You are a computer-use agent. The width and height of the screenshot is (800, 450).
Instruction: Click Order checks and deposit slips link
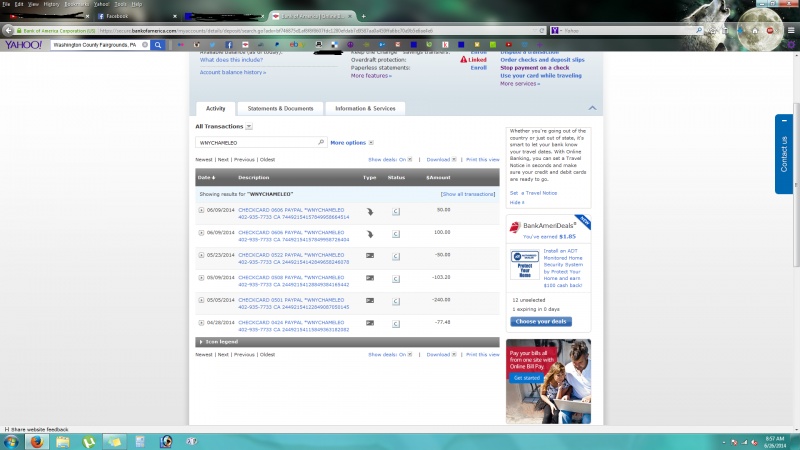(x=542, y=60)
